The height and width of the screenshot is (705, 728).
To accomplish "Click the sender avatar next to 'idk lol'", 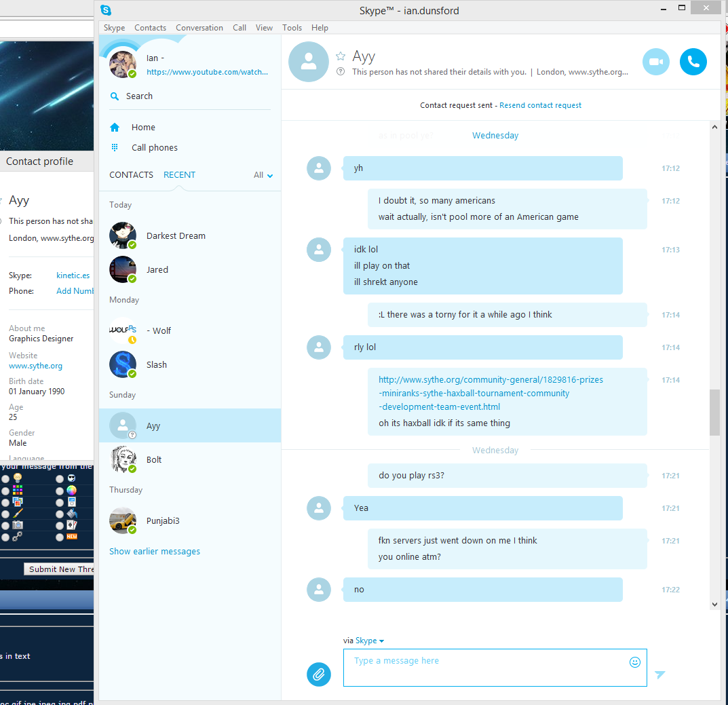I will pos(318,250).
